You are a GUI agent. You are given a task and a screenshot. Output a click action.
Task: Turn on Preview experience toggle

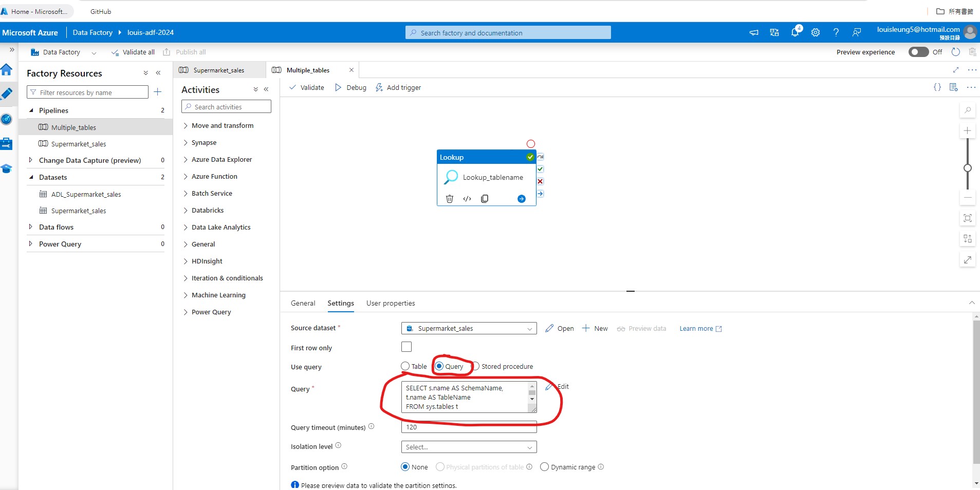pyautogui.click(x=918, y=52)
